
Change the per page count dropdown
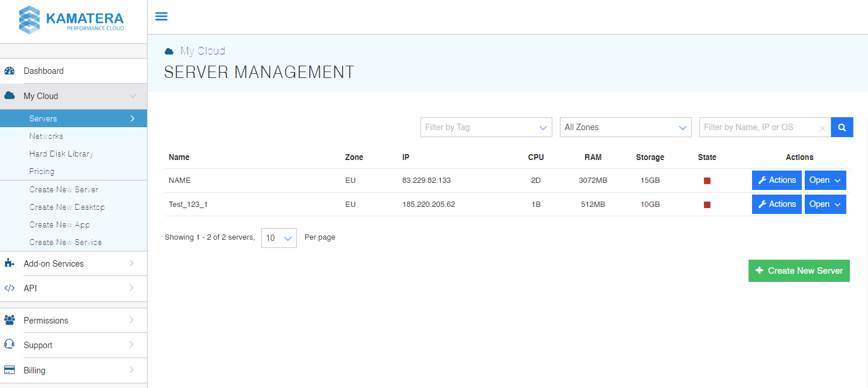[x=279, y=238]
